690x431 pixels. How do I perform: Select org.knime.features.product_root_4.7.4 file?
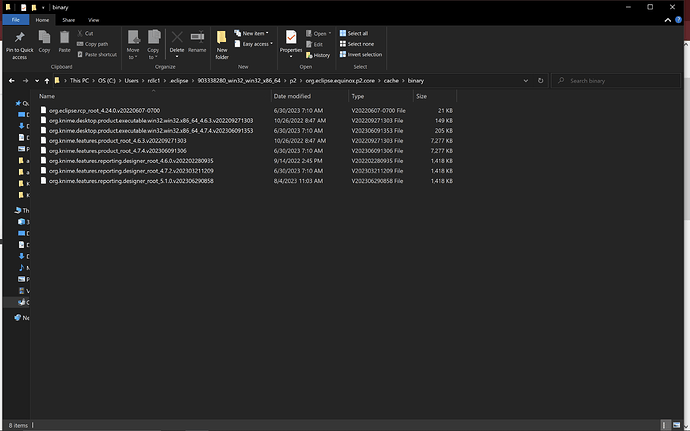pos(117,151)
